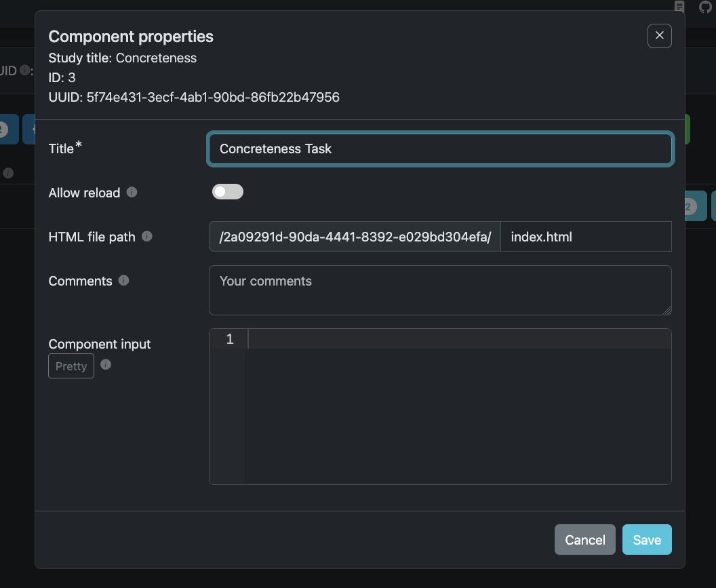
Task: Close the Component properties dialog with X
Action: 659,36
